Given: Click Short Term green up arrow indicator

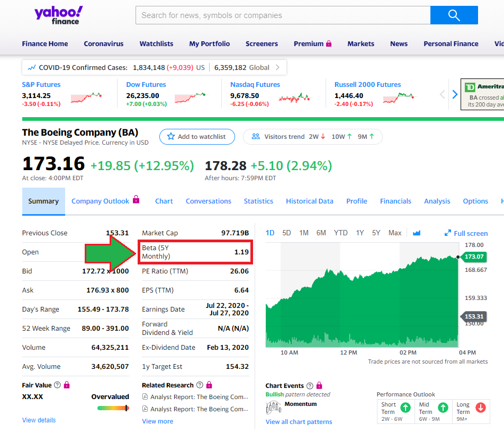Looking at the screenshot, I should click(x=406, y=408).
